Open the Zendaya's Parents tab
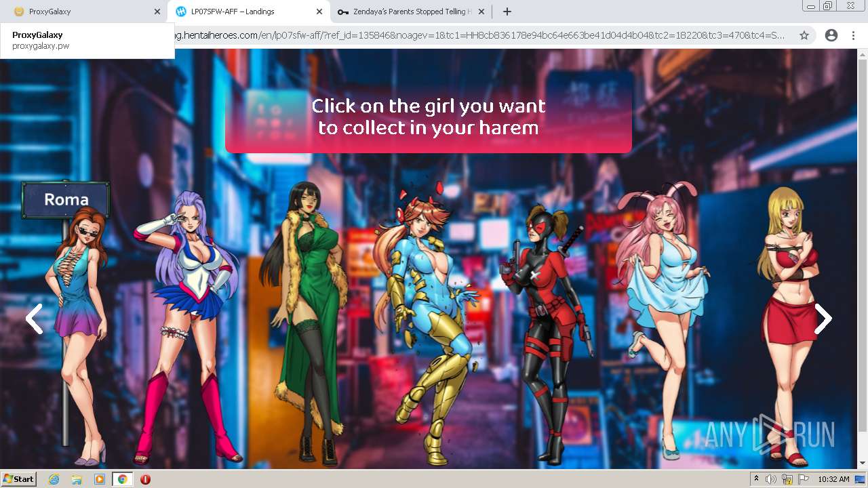Viewport: 868px width, 488px height. (x=410, y=12)
